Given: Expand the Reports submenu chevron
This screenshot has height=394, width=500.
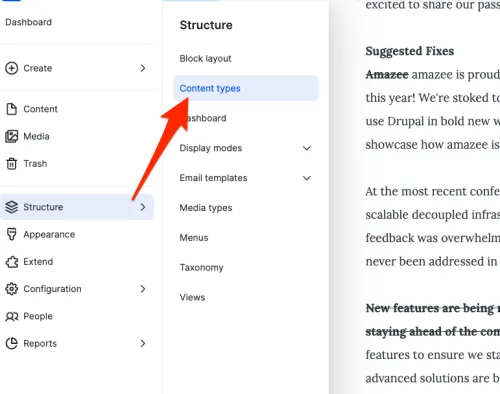Looking at the screenshot, I should pos(143,343).
